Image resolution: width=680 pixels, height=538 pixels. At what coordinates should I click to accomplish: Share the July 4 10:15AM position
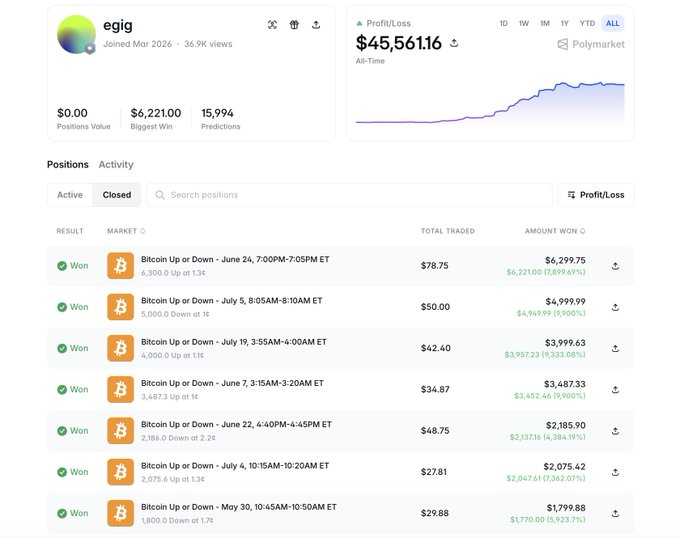click(615, 472)
